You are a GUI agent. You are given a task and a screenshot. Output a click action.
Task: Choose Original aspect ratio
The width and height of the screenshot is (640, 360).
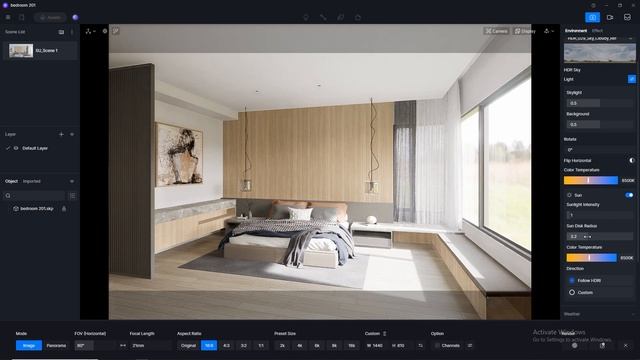[188, 345]
